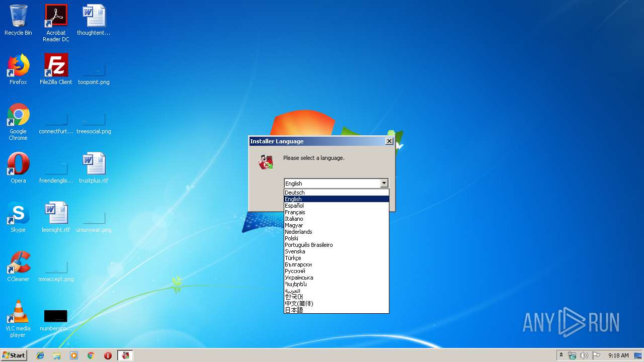Screen dimensions: 644x362
Task: Launch Firefox from desktop
Action: 18,69
